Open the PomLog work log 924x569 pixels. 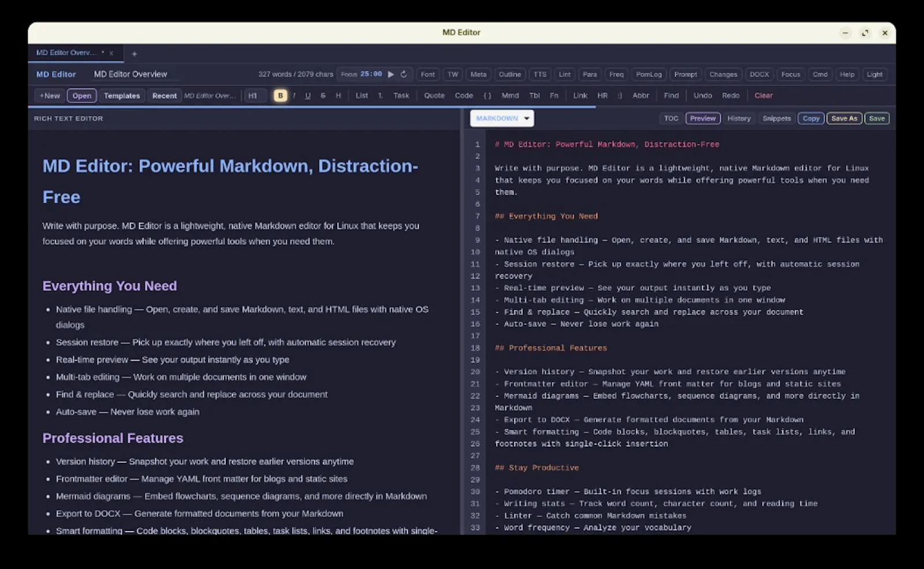click(x=649, y=74)
